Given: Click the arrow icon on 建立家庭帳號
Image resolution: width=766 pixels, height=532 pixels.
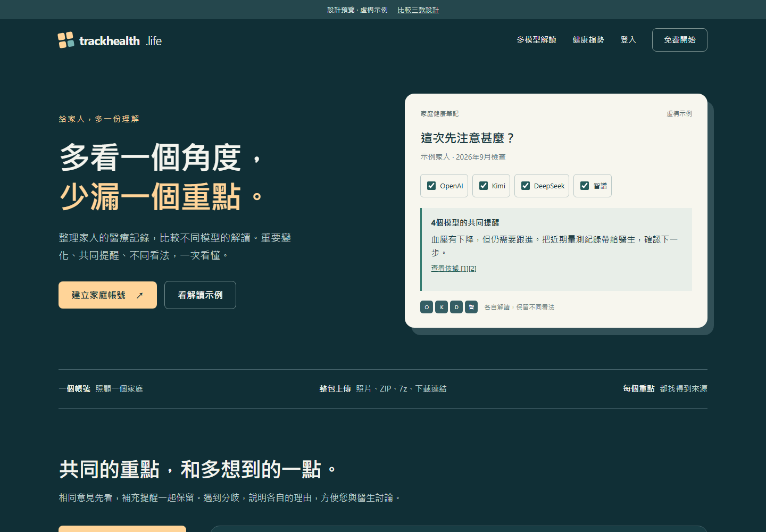Looking at the screenshot, I should (140, 295).
